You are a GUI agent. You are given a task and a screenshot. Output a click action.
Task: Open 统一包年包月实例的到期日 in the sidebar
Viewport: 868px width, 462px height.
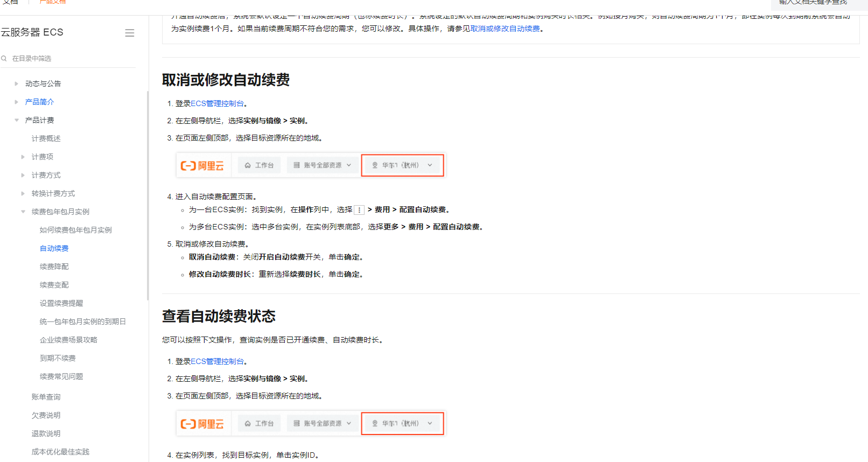pyautogui.click(x=82, y=321)
